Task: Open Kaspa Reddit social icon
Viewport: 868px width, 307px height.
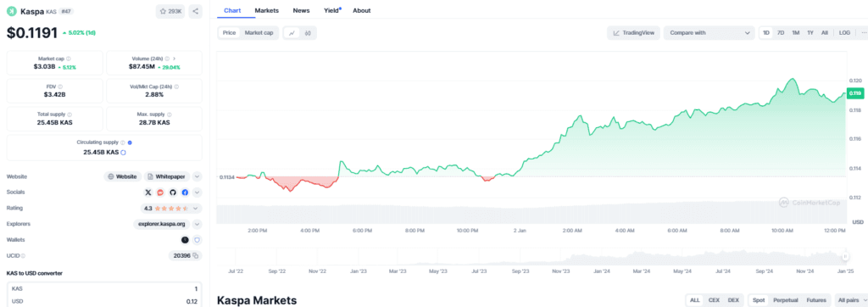Action: [160, 193]
